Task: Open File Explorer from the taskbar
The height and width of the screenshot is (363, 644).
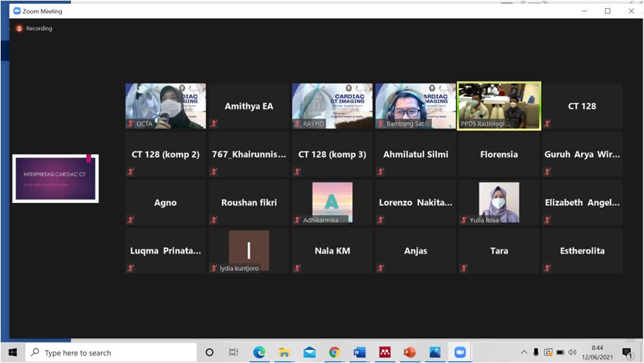Action: [x=284, y=352]
